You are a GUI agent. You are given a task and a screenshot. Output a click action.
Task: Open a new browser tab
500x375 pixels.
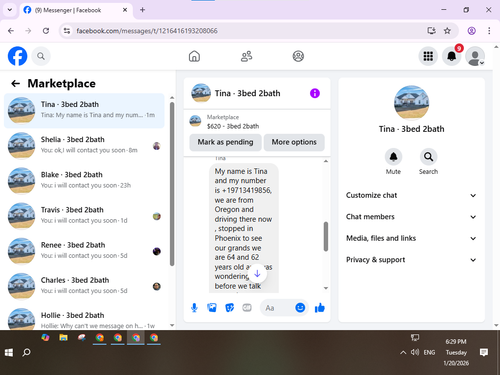(x=142, y=10)
